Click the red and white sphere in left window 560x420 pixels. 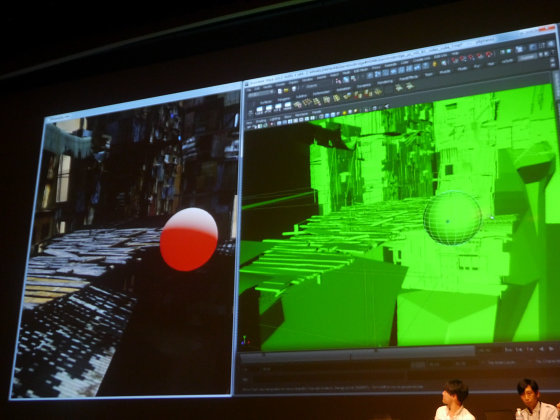[189, 239]
